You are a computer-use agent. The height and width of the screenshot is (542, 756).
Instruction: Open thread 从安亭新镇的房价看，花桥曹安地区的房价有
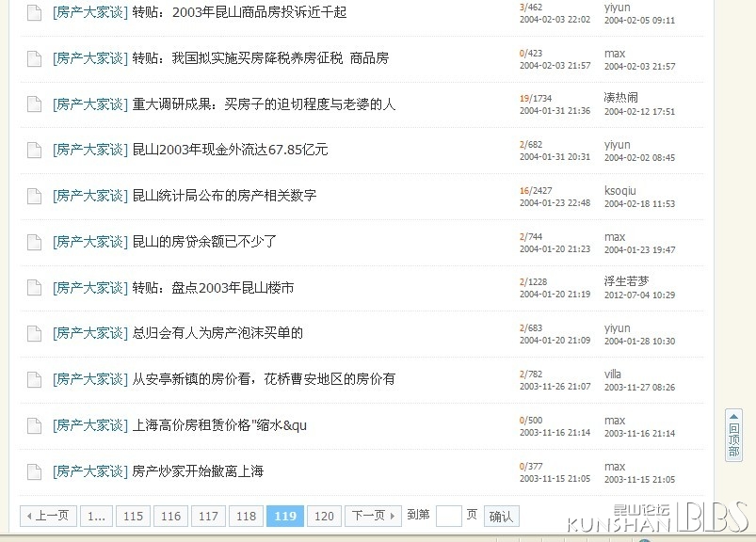pyautogui.click(x=264, y=379)
